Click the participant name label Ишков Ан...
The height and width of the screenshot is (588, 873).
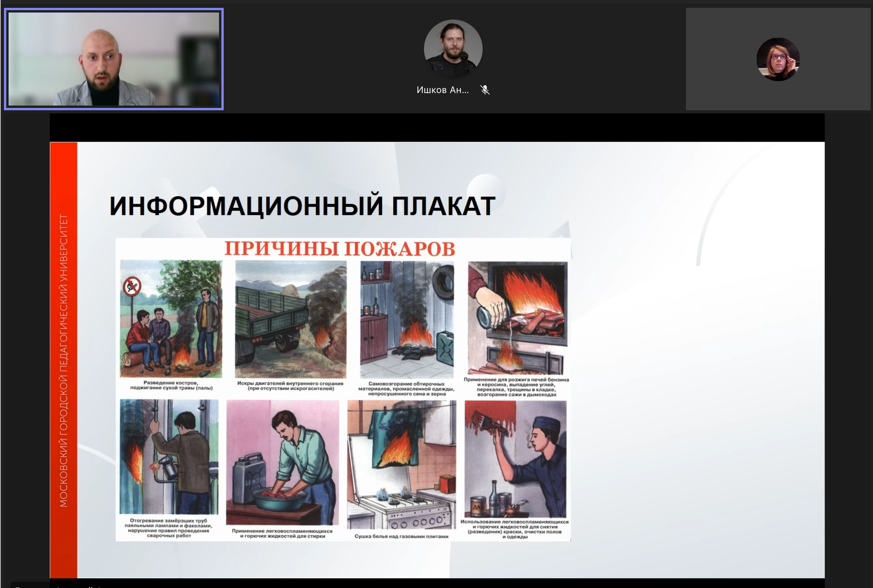(443, 90)
